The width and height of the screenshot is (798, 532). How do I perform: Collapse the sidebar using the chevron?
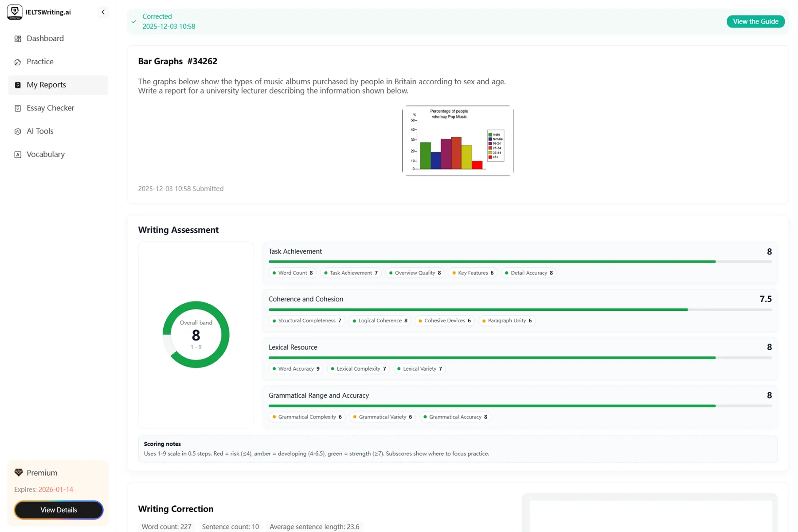point(103,12)
